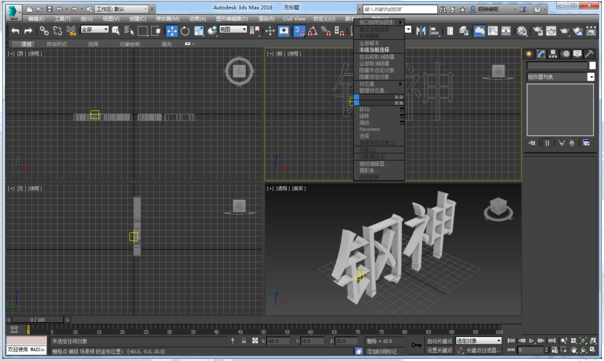Select the 自由形式 ribbon tab
604x361 pixels.
pos(57,44)
